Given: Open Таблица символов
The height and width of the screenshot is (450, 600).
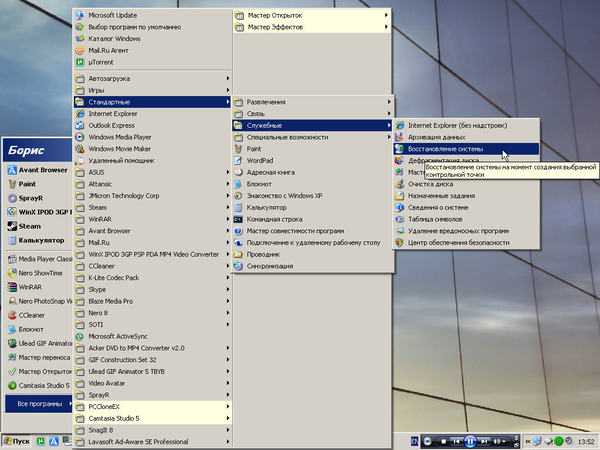Looking at the screenshot, I should click(466, 219).
